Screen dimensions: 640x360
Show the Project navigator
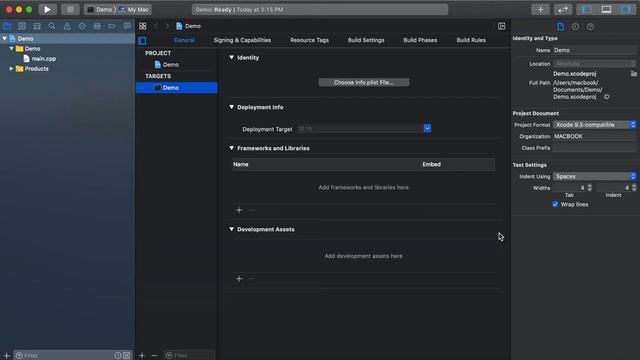tap(7, 26)
